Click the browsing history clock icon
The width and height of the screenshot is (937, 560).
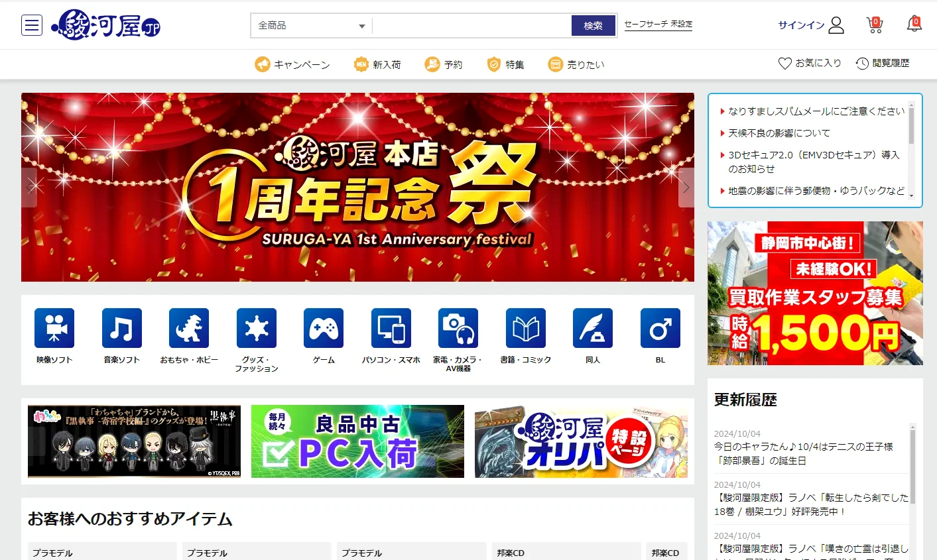862,64
